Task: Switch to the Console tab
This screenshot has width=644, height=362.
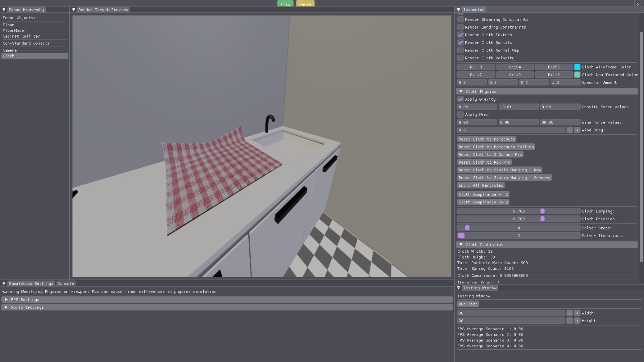Action: click(x=66, y=283)
